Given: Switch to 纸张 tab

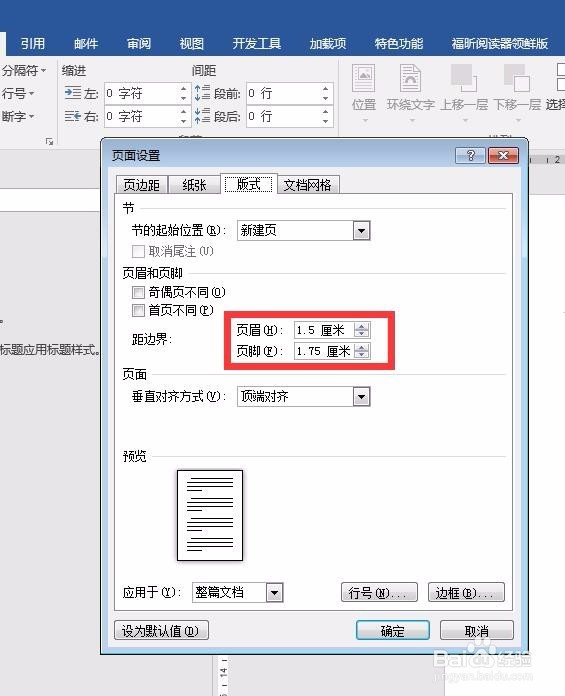Looking at the screenshot, I should 194,185.
